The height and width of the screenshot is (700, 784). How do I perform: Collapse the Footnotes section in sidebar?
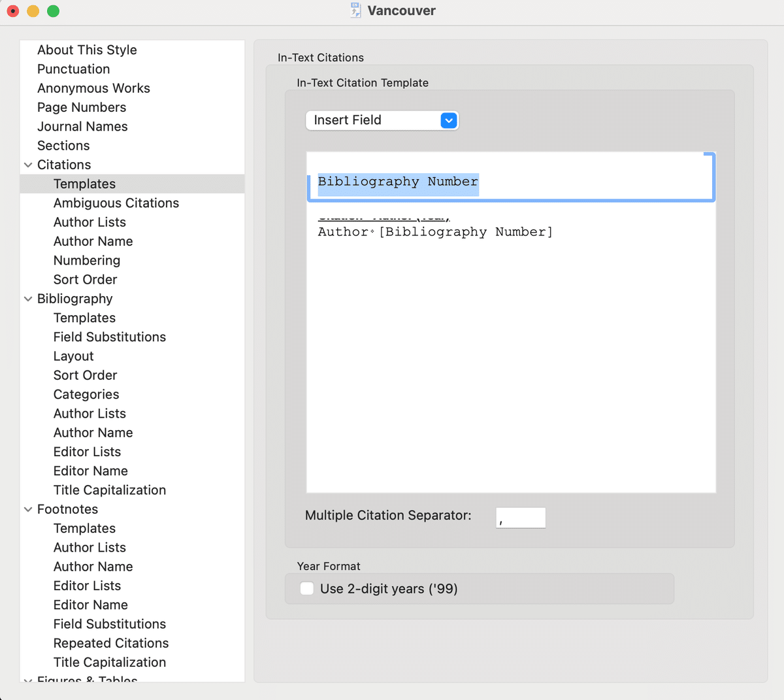coord(28,509)
